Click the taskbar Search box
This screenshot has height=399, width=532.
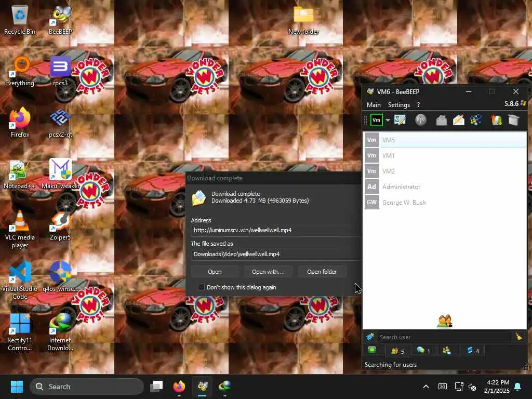[x=87, y=387]
